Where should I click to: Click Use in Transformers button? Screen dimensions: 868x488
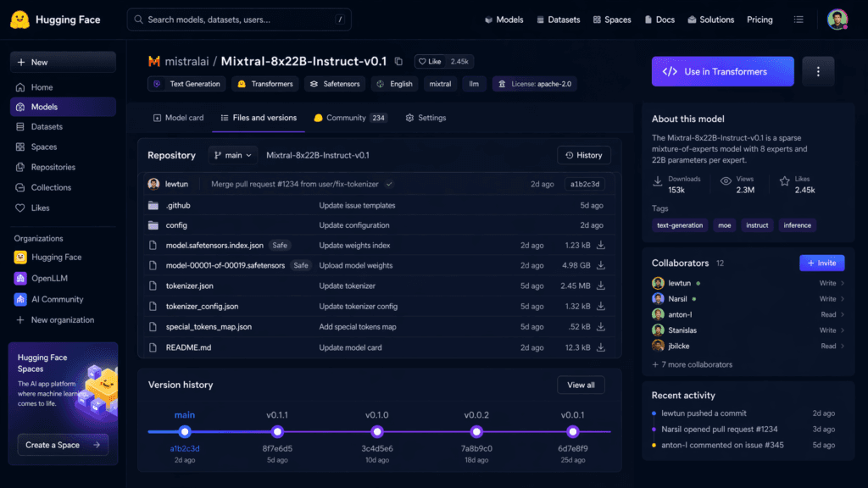pos(722,71)
